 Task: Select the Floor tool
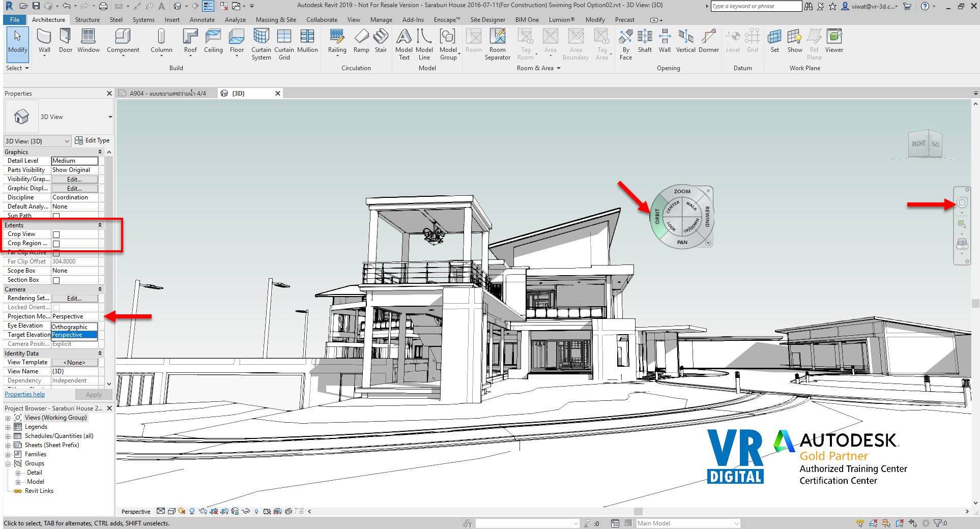pos(237,41)
